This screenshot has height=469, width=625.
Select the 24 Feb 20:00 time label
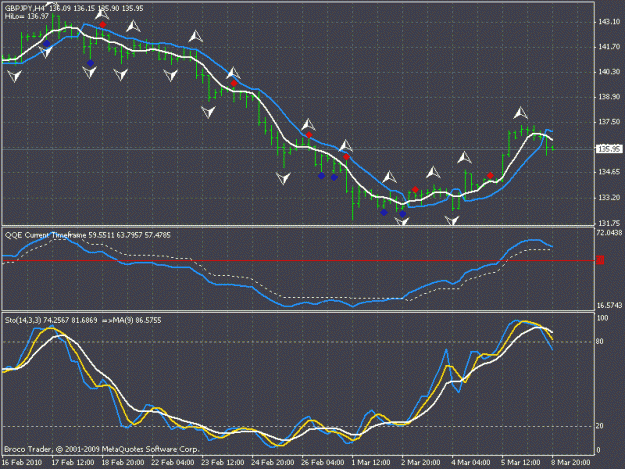coord(273,462)
